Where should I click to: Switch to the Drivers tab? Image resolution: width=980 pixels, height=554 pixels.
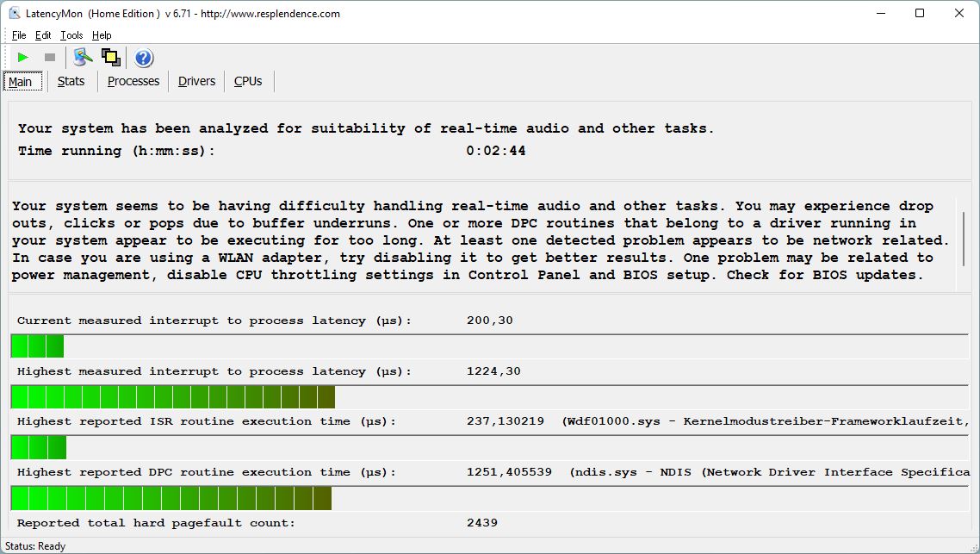(x=196, y=81)
